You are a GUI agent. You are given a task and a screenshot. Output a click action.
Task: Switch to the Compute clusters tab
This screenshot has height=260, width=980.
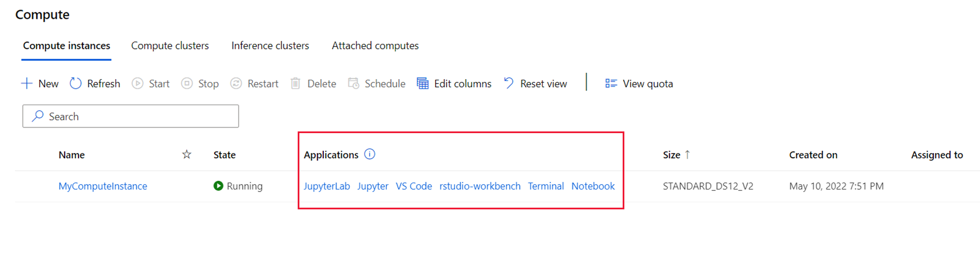coord(170,46)
